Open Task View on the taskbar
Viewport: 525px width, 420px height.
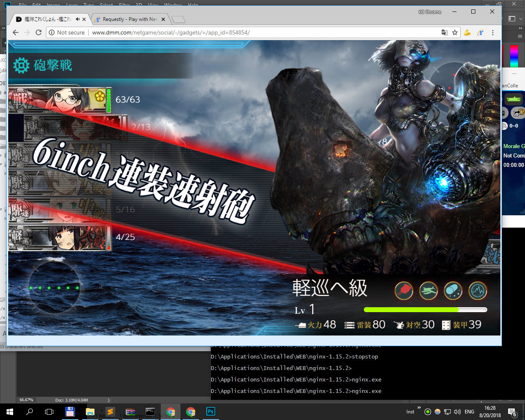(x=49, y=411)
